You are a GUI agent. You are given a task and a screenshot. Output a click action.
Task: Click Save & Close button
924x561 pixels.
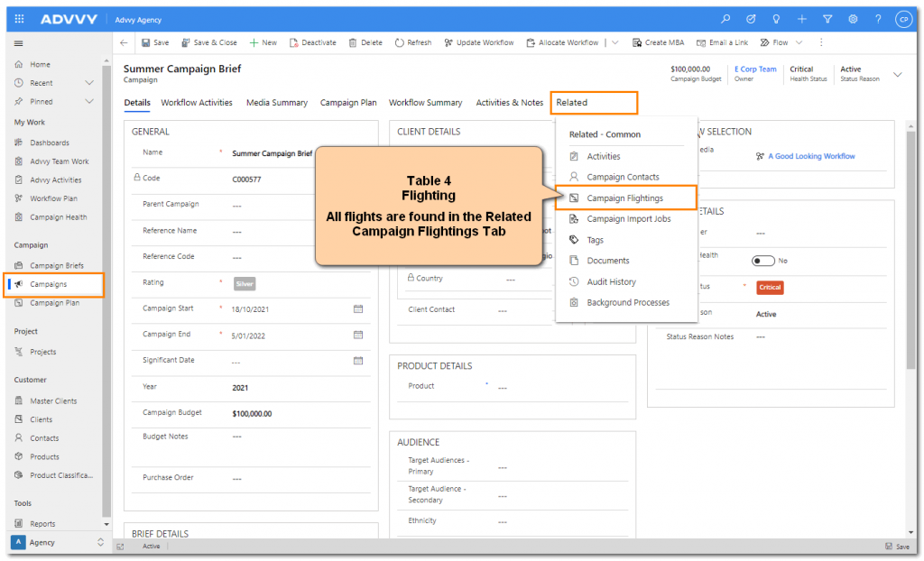[x=209, y=42]
